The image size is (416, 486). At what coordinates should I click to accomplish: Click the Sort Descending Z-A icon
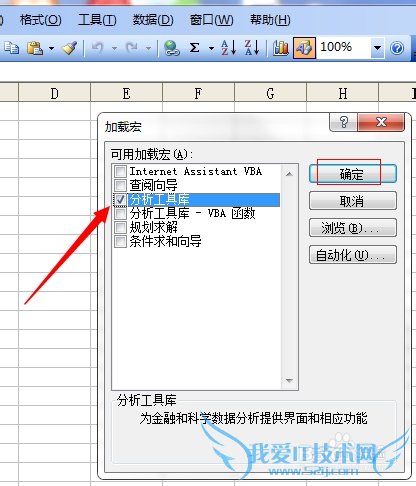click(x=252, y=48)
